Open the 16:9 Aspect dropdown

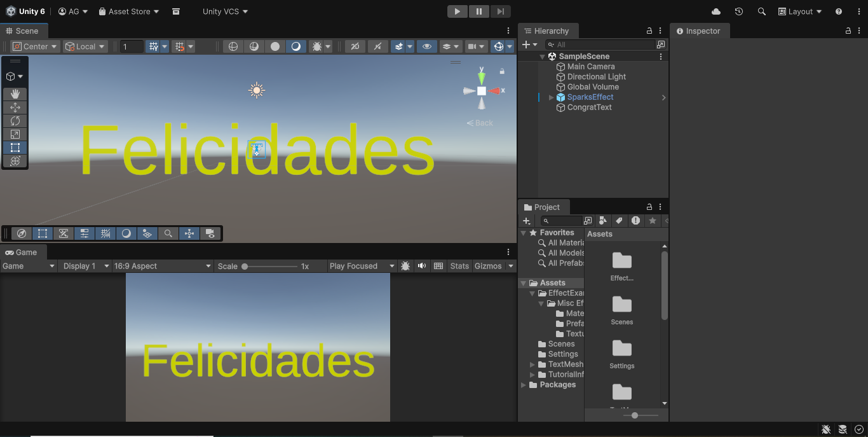pyautogui.click(x=163, y=266)
